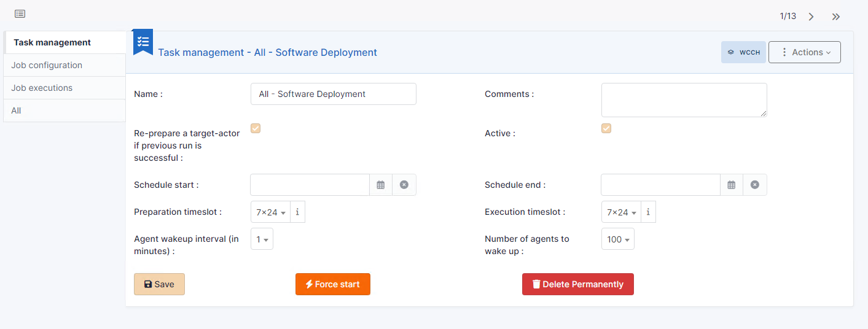The height and width of the screenshot is (329, 868).
Task: Focus the Name input field
Action: point(334,94)
